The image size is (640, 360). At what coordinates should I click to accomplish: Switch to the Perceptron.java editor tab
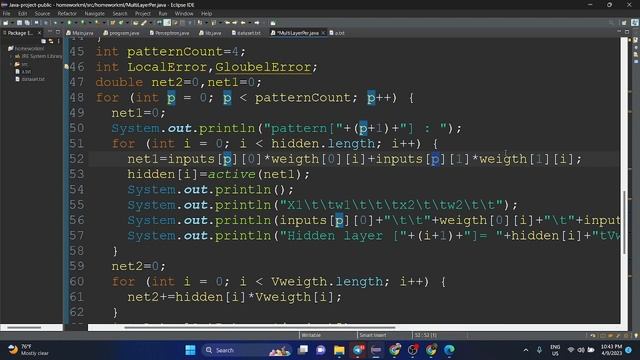(169, 33)
